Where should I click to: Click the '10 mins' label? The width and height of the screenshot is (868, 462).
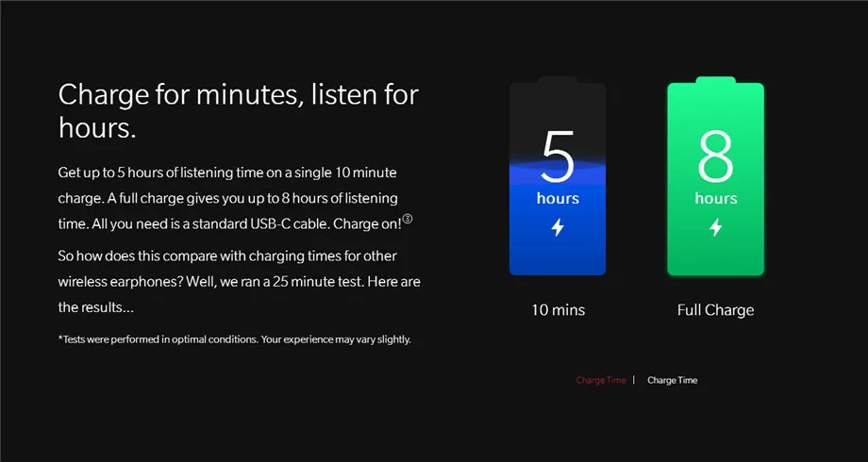558,310
